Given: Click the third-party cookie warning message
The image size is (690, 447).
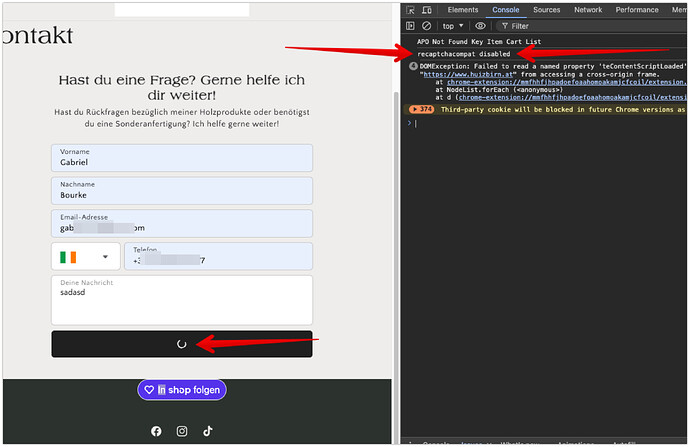Looking at the screenshot, I should [563, 110].
